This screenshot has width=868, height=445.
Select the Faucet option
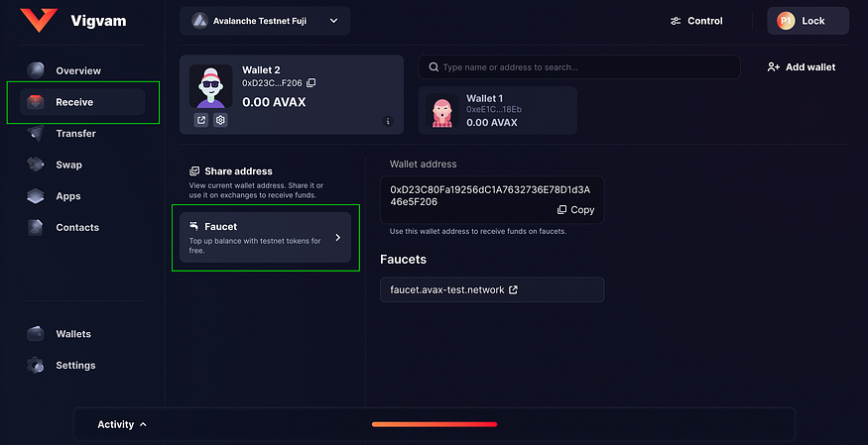(x=265, y=237)
